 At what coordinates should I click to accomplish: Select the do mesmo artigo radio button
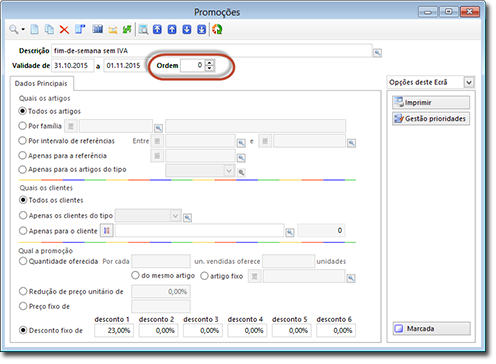pos(135,275)
